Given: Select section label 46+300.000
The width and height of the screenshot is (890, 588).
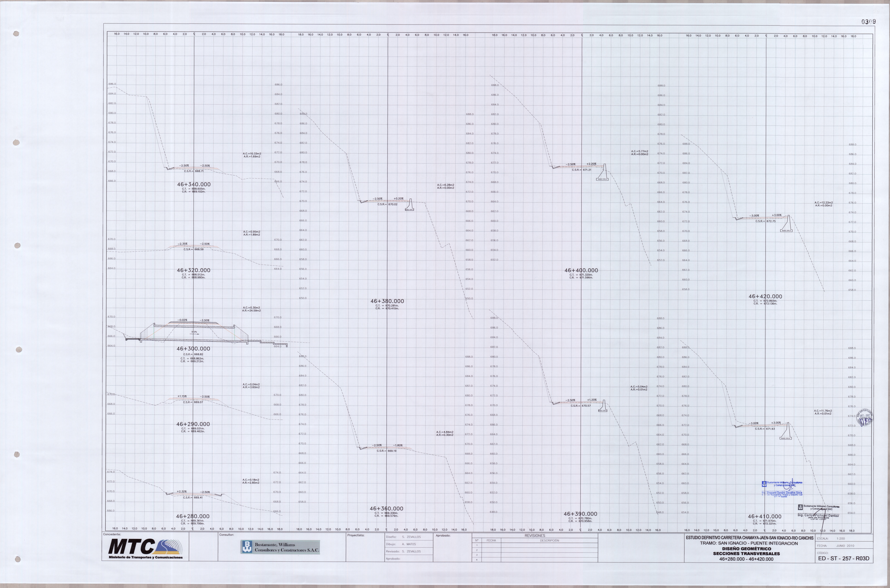Looking at the screenshot, I should [193, 349].
